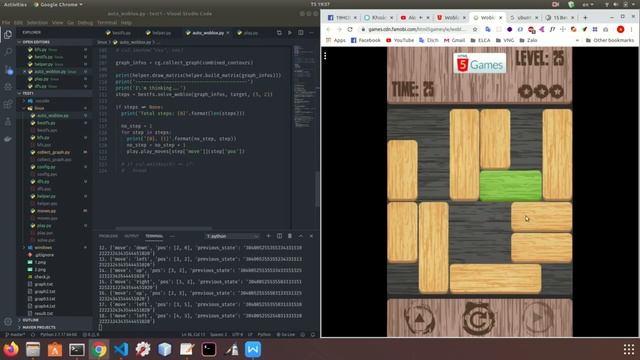This screenshot has width=640, height=360.
Task: Split the integrated terminal
Action: click(279, 236)
